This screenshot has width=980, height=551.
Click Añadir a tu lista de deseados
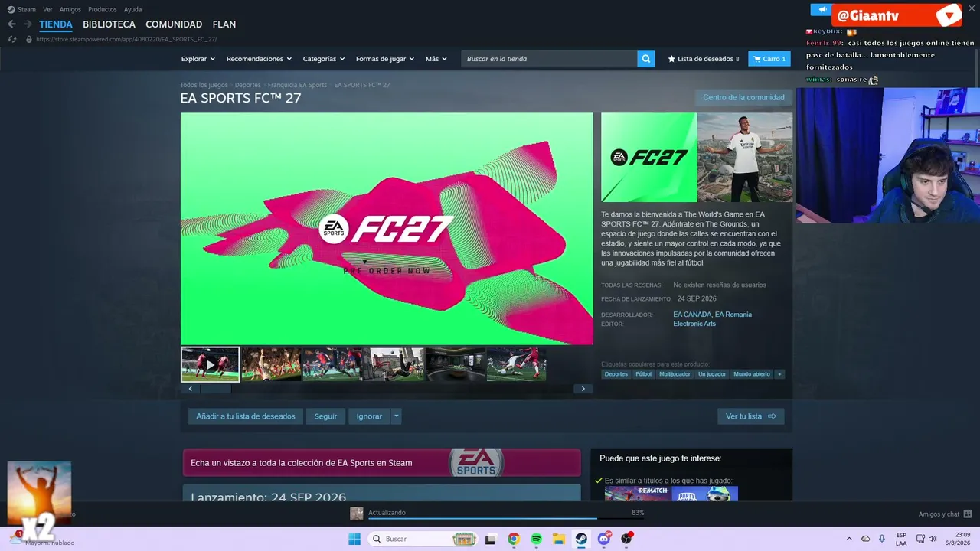tap(245, 416)
